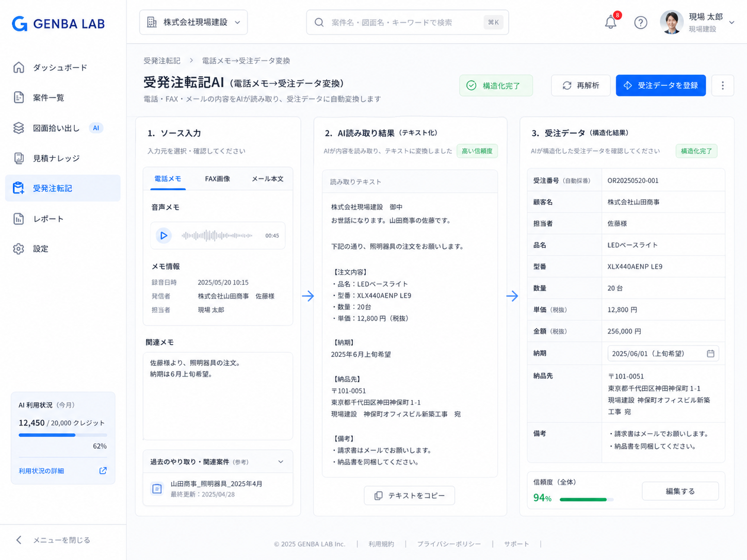The width and height of the screenshot is (747, 560).
Task: Click the 94% confidence progress bar
Action: coord(587,499)
